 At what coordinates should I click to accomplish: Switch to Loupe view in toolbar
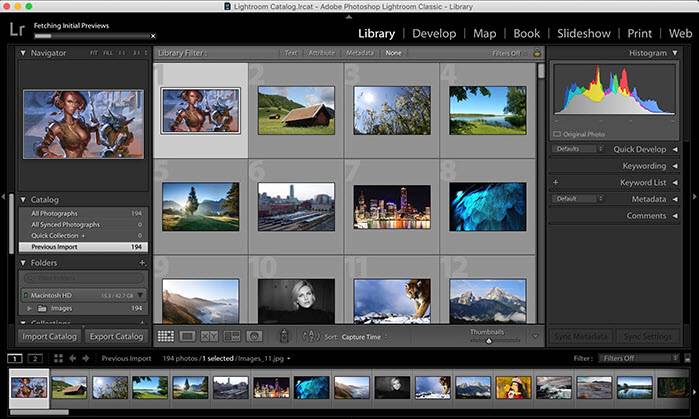pyautogui.click(x=188, y=337)
